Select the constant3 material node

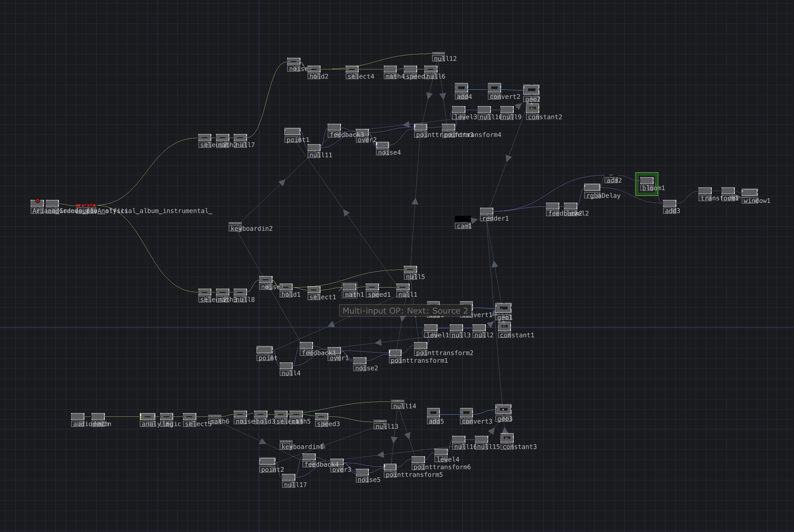507,438
